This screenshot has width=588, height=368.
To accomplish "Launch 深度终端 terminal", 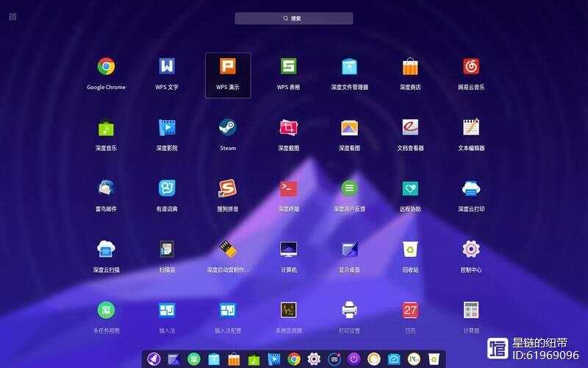I will (288, 188).
